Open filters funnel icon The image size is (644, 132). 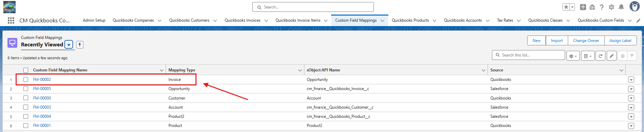632,56
